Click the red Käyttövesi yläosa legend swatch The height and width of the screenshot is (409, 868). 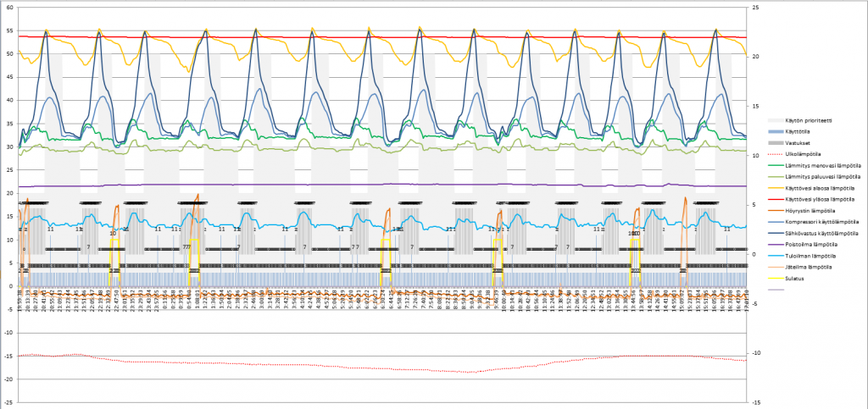click(775, 199)
